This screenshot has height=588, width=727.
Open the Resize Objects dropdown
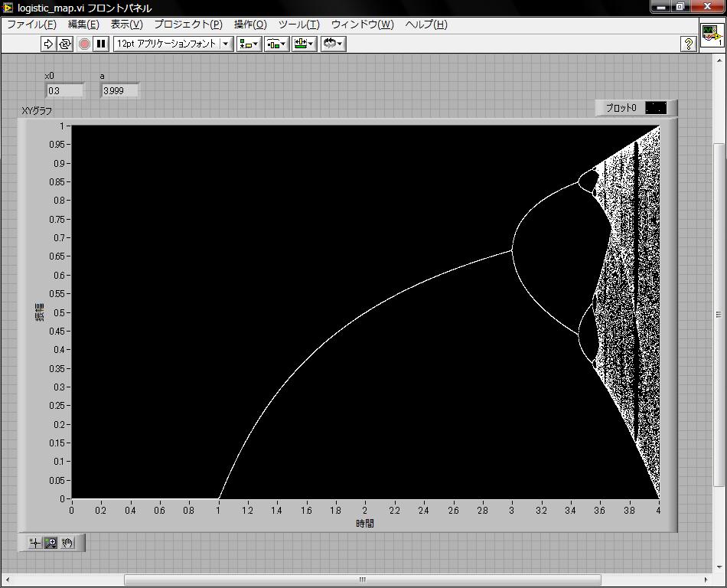[x=304, y=44]
